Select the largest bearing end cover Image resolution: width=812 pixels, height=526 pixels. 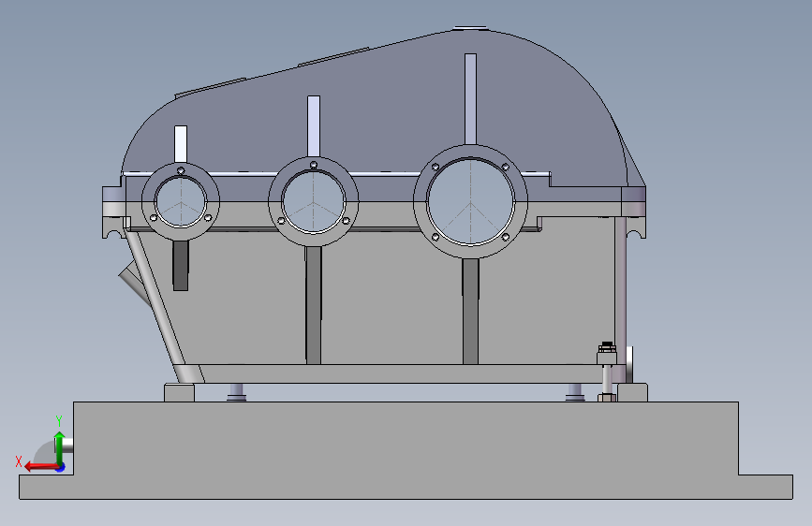coord(470,201)
